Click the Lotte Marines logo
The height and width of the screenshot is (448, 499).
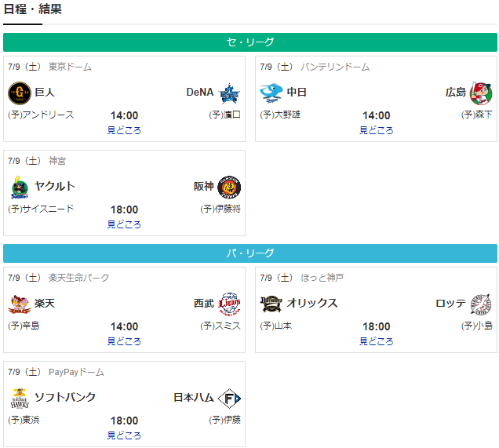point(481,304)
